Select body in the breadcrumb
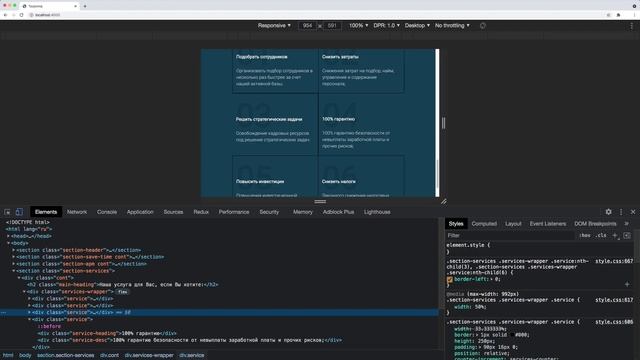This screenshot has height=360, width=640. (25, 356)
